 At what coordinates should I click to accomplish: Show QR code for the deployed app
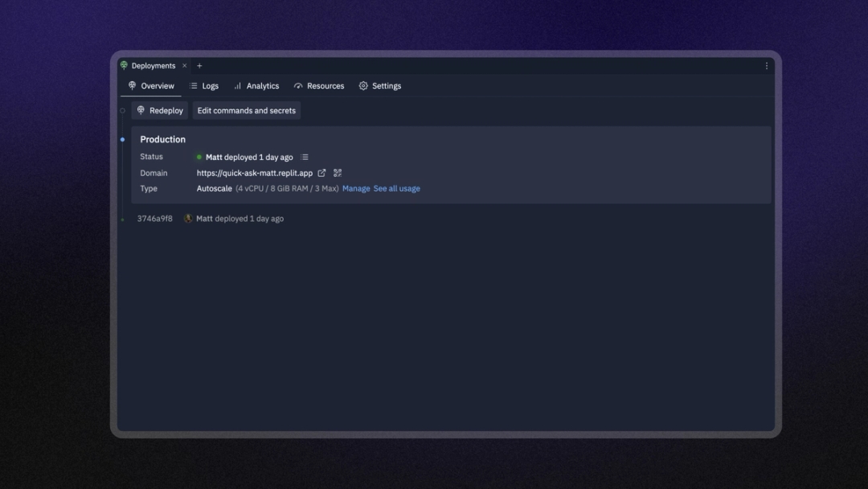click(x=337, y=172)
